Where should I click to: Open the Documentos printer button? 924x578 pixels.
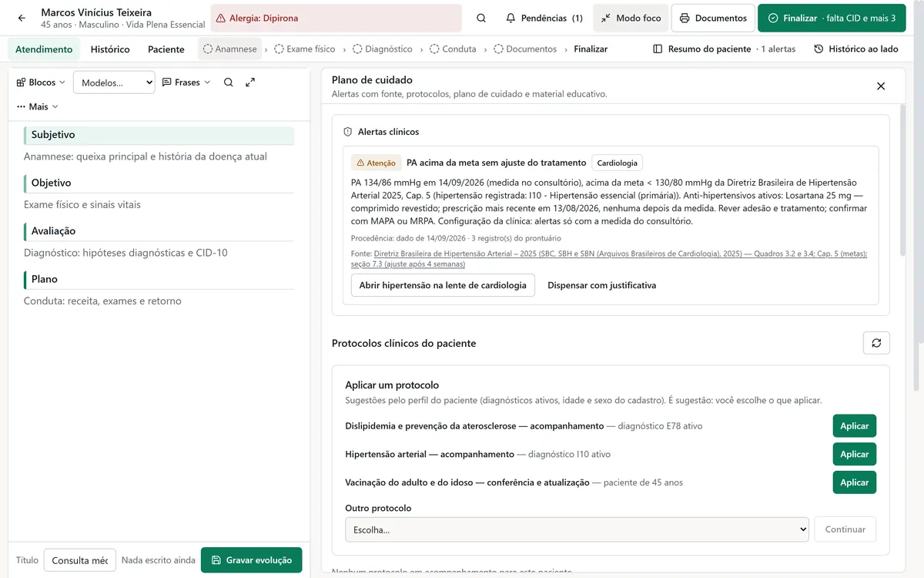pyautogui.click(x=713, y=18)
